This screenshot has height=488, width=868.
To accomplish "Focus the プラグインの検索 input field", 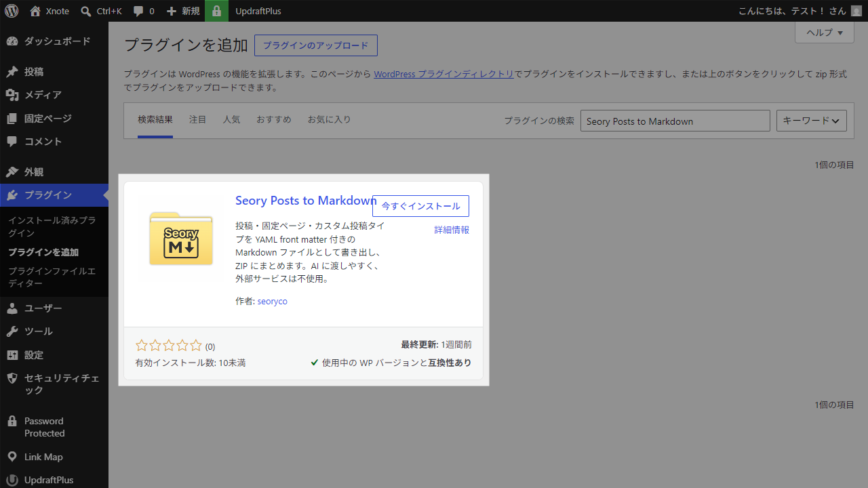I will click(x=675, y=121).
